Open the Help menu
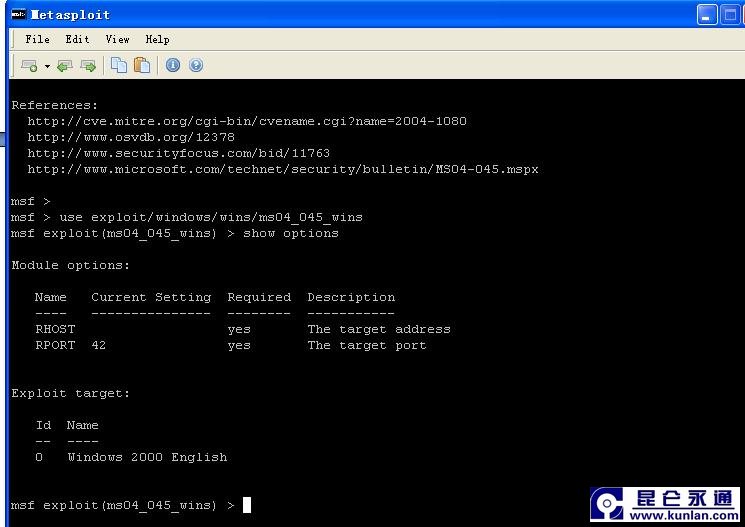 tap(157, 39)
